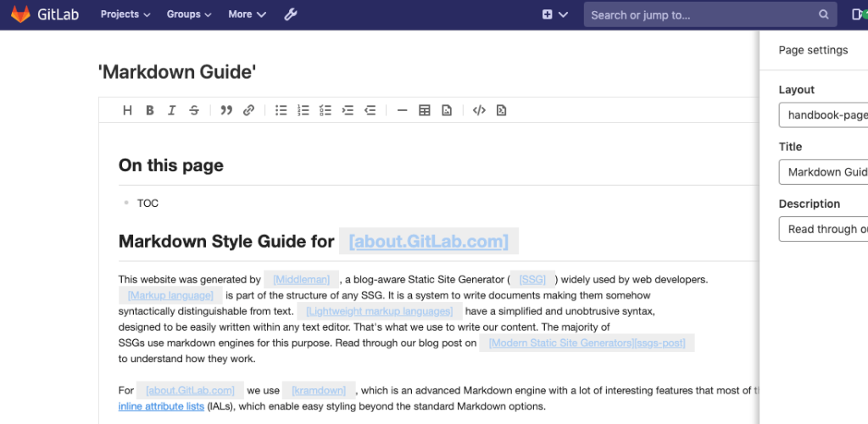Indent the list item
The width and height of the screenshot is (868, 424).
pos(348,110)
